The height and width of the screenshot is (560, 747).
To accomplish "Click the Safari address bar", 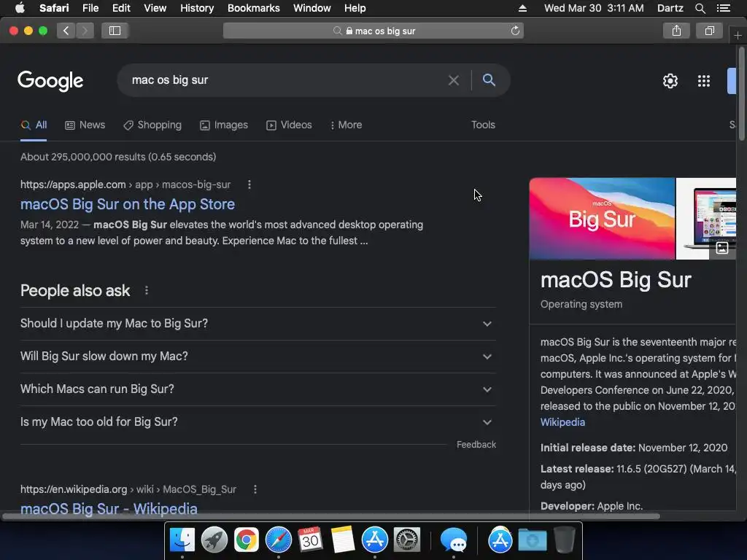I will 373,31.
